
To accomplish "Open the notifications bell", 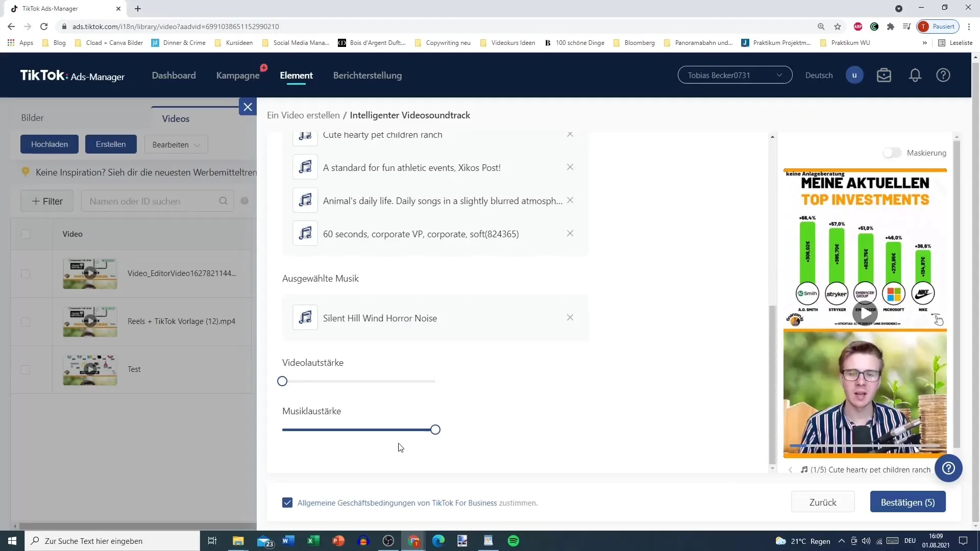I will (915, 76).
